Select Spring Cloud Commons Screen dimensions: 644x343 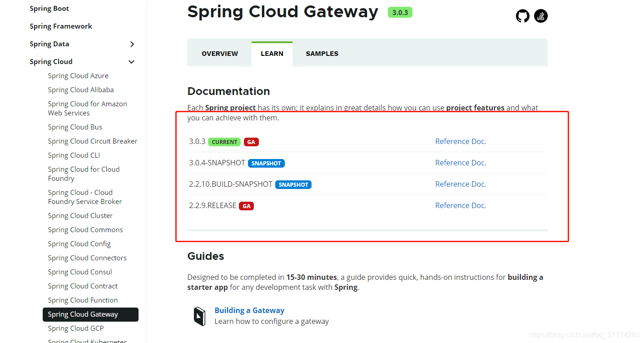coord(85,230)
